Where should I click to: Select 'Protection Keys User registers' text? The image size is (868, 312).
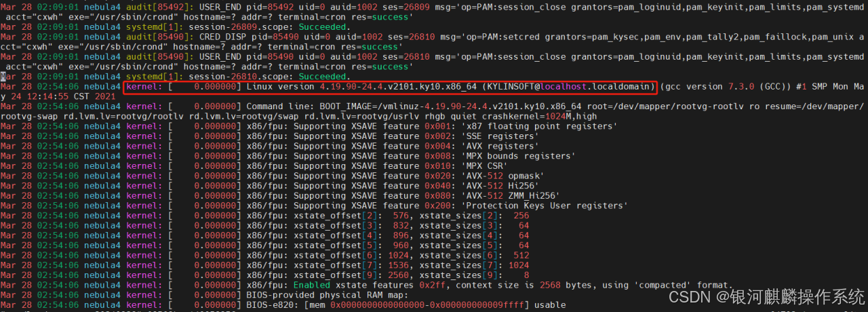(x=545, y=206)
